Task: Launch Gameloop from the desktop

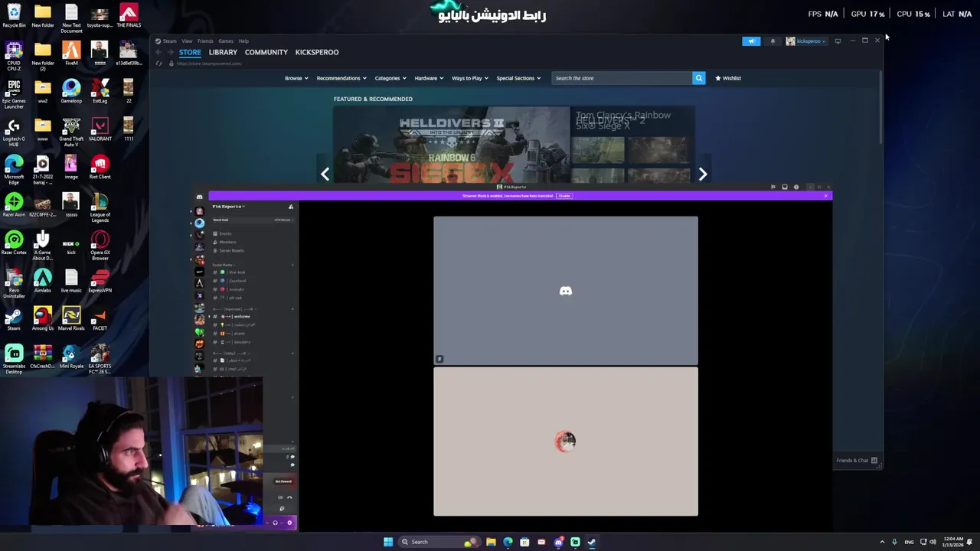Action: pyautogui.click(x=71, y=91)
